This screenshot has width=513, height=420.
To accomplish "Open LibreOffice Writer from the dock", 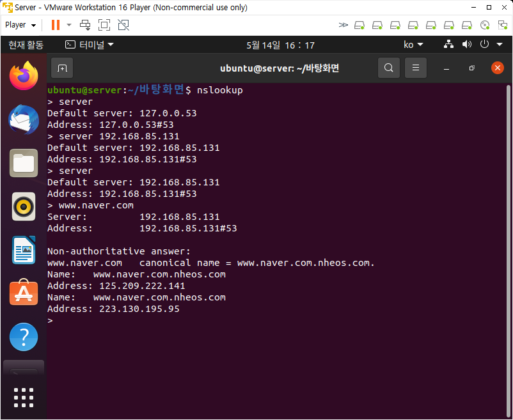I will click(24, 250).
